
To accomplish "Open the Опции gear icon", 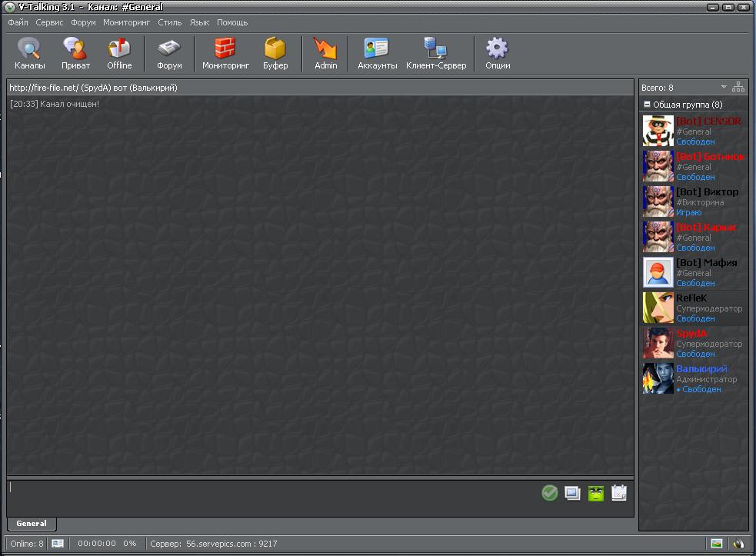I will click(x=498, y=53).
